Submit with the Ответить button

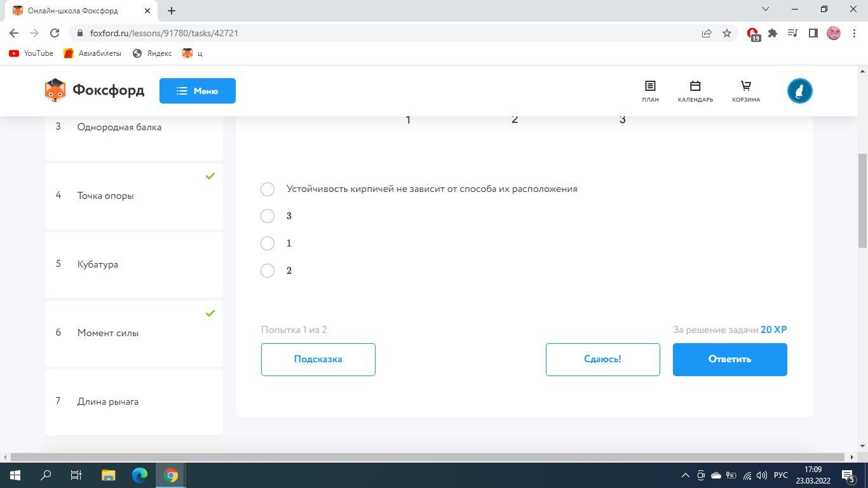coord(730,360)
